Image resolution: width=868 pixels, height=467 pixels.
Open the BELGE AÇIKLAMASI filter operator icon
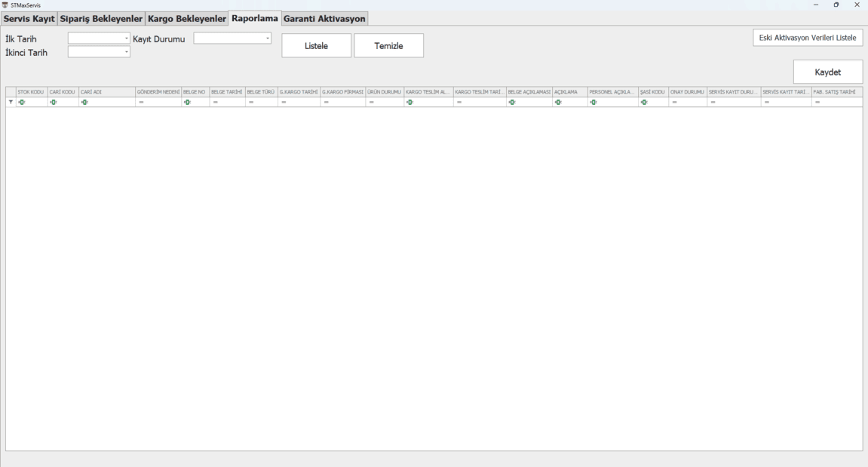[x=512, y=102]
